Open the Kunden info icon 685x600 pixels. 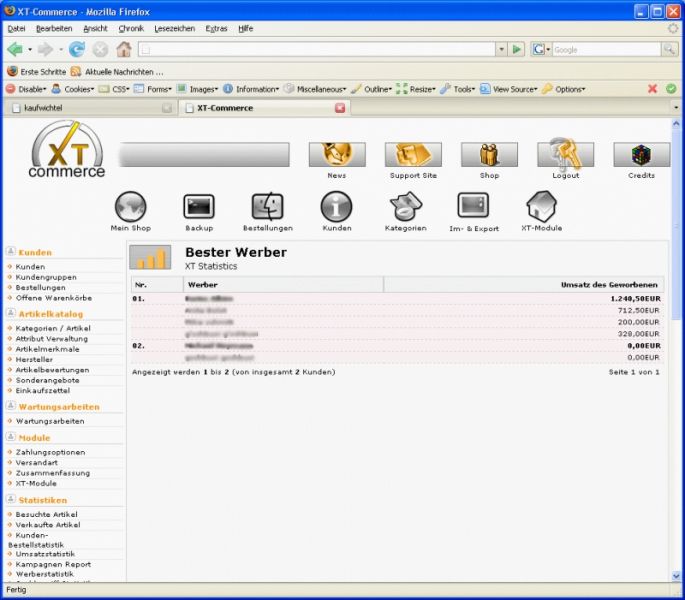(336, 207)
